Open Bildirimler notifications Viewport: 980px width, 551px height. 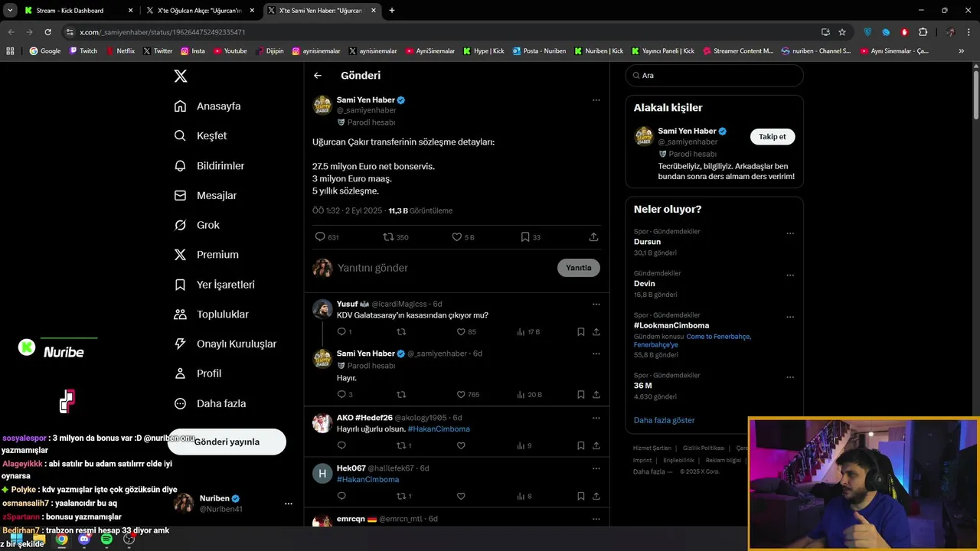209,165
